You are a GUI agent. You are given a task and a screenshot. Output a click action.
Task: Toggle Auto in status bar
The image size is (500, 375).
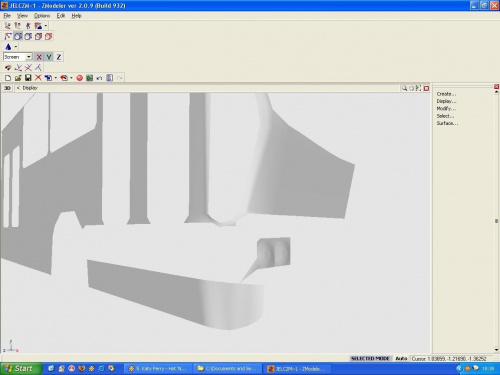coord(401,358)
